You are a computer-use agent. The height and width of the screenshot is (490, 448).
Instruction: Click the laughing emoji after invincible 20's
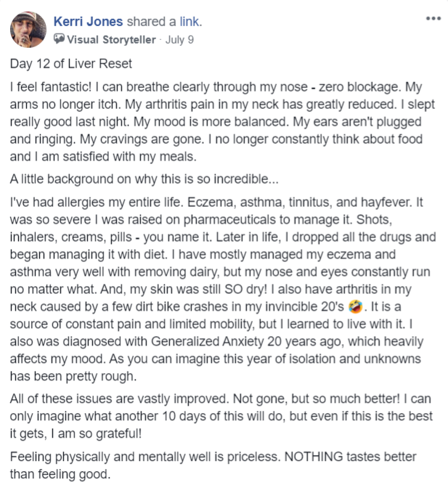click(x=356, y=306)
